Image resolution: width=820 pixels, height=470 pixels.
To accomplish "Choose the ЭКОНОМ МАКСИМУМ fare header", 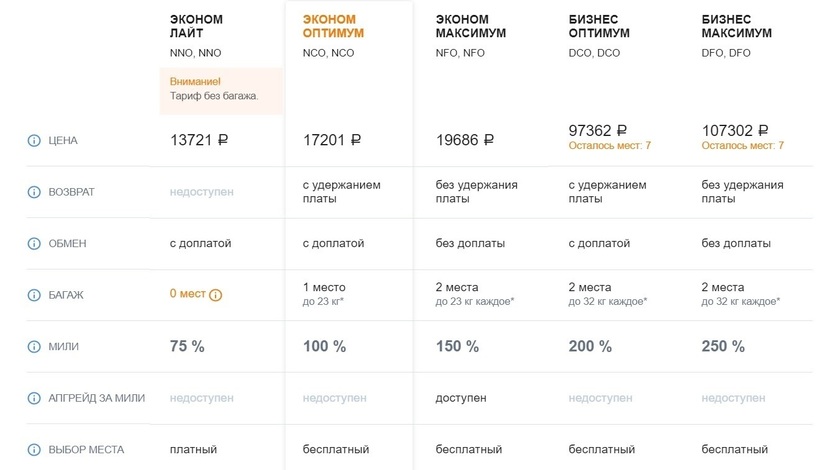I will 471,26.
